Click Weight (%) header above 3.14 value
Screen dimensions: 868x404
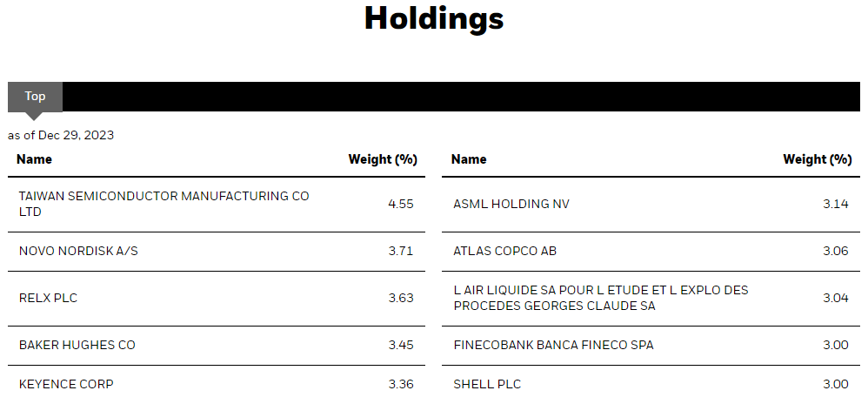point(817,159)
